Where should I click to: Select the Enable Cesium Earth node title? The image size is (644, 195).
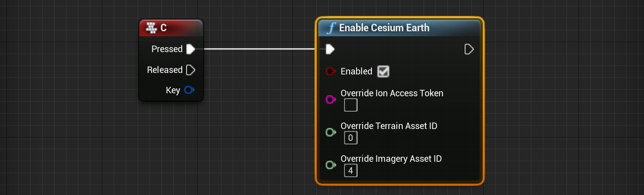[400, 28]
